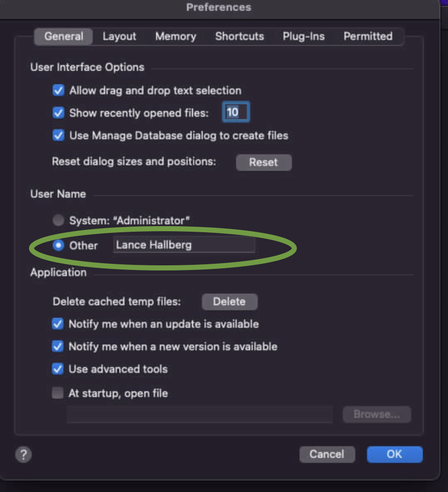Switch to the Memory tab
448x492 pixels.
coord(175,36)
